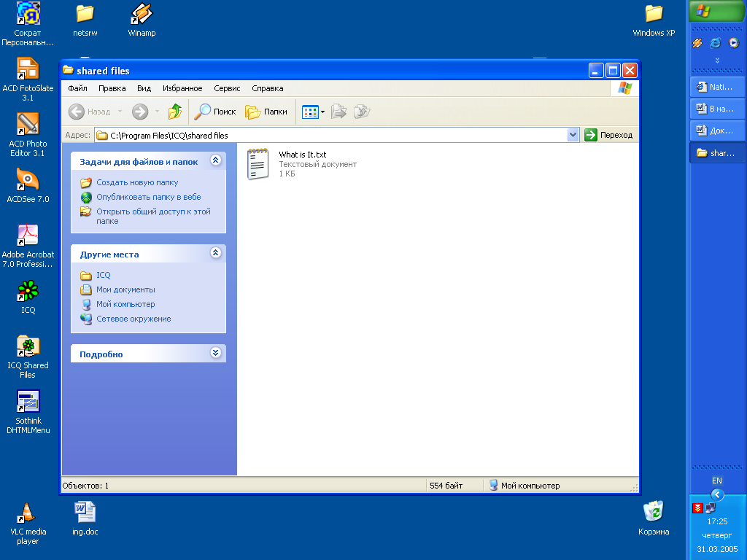Open Мой компьютер from Other Places
The width and height of the screenshot is (747, 560).
click(125, 304)
